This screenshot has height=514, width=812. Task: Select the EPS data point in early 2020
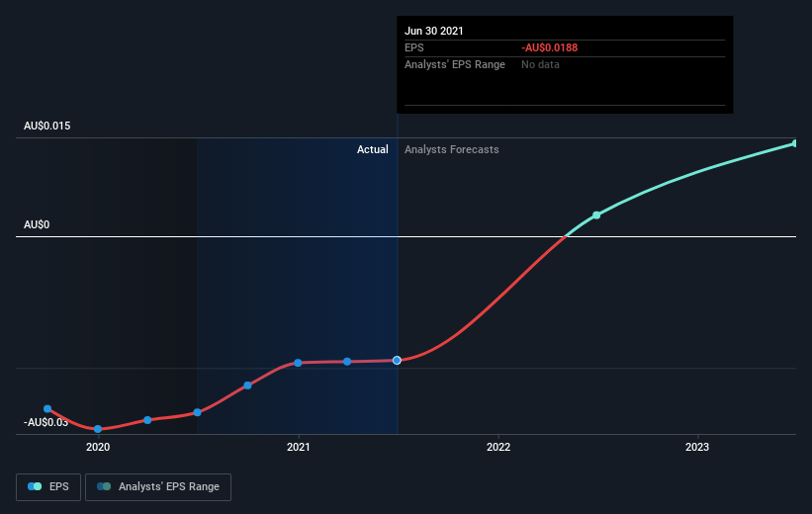tap(147, 420)
